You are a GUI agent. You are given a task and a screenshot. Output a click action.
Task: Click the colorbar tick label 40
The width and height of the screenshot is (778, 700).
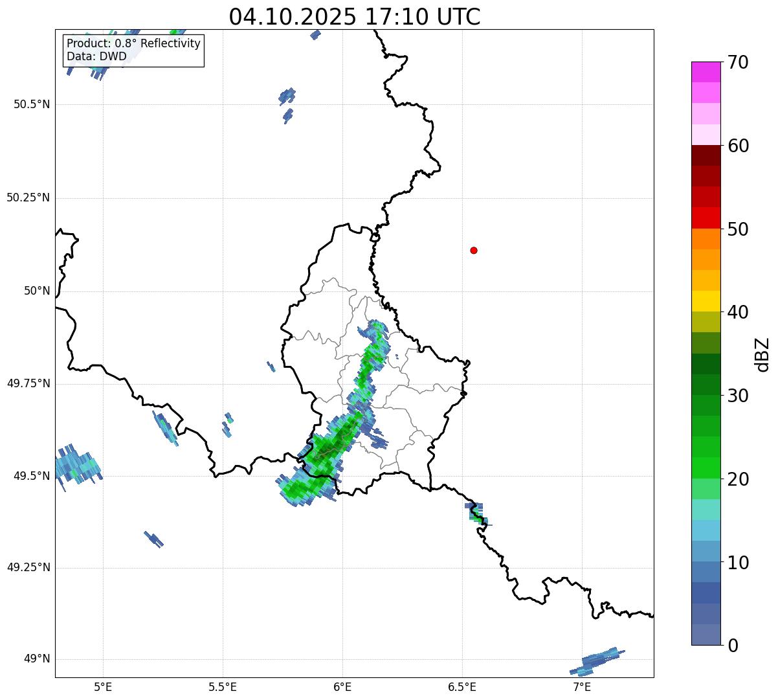[x=738, y=312]
